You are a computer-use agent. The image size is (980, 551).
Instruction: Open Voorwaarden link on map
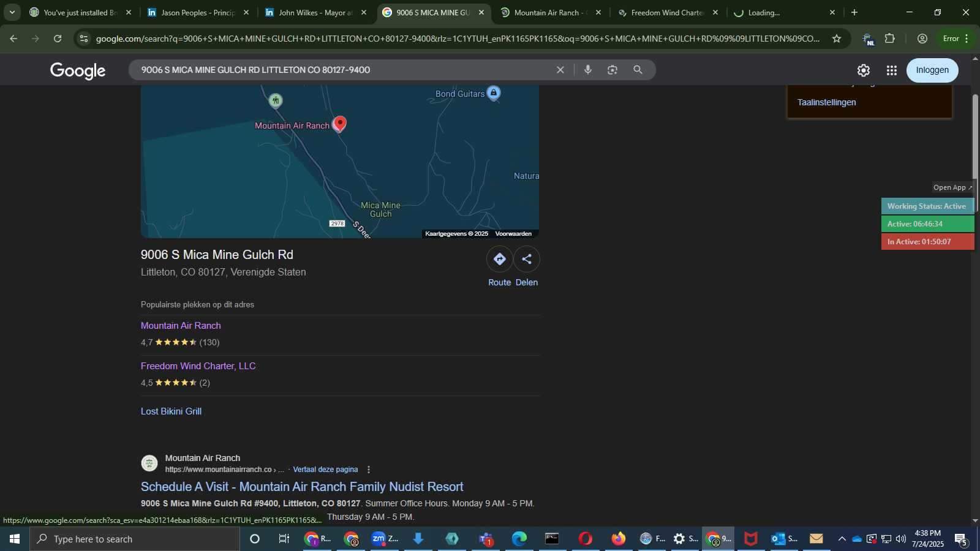(x=513, y=234)
